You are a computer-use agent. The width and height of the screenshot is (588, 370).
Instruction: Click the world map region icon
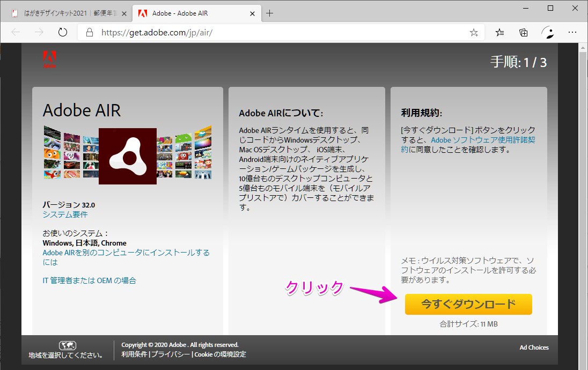tap(68, 345)
